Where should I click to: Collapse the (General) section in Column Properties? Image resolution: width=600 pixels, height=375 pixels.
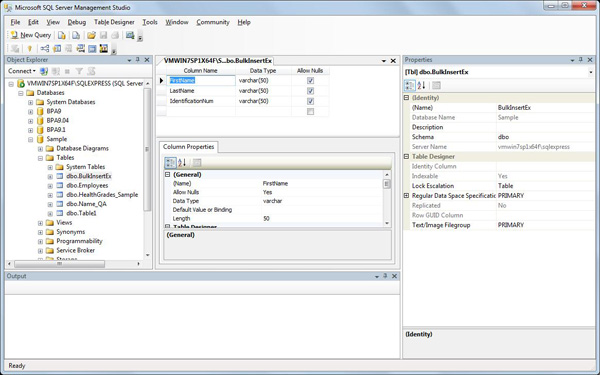[x=167, y=174]
